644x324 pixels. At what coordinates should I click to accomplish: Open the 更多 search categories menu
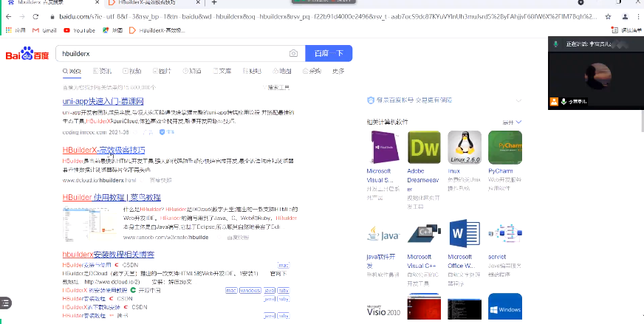[x=338, y=71]
